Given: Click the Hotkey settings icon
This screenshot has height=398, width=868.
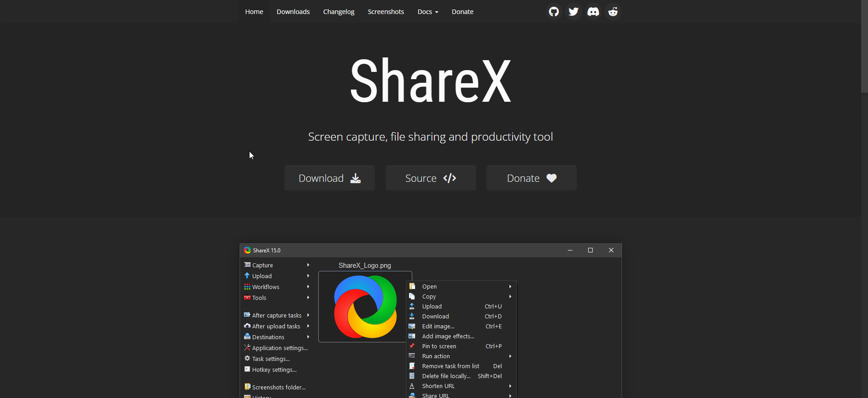Looking at the screenshot, I should pyautogui.click(x=247, y=369).
